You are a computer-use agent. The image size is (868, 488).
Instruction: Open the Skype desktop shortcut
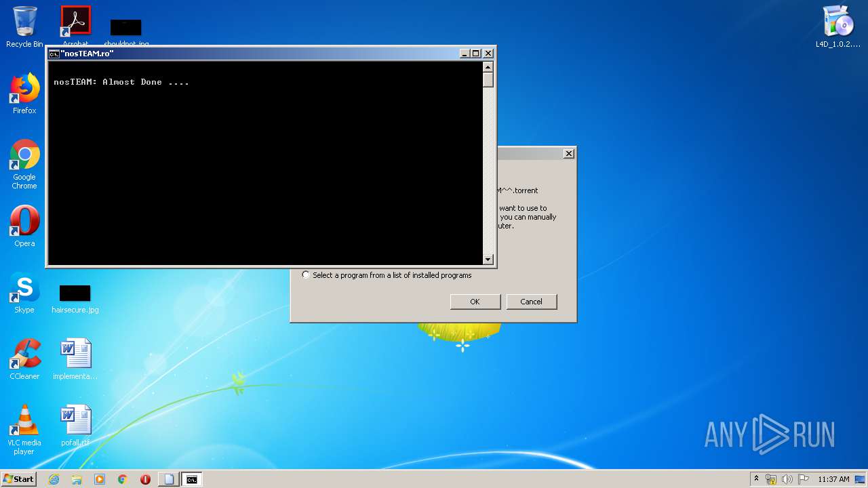[24, 293]
